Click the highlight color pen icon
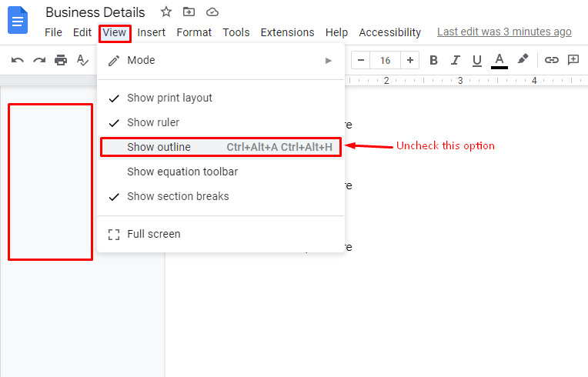The image size is (588, 377). click(x=523, y=59)
